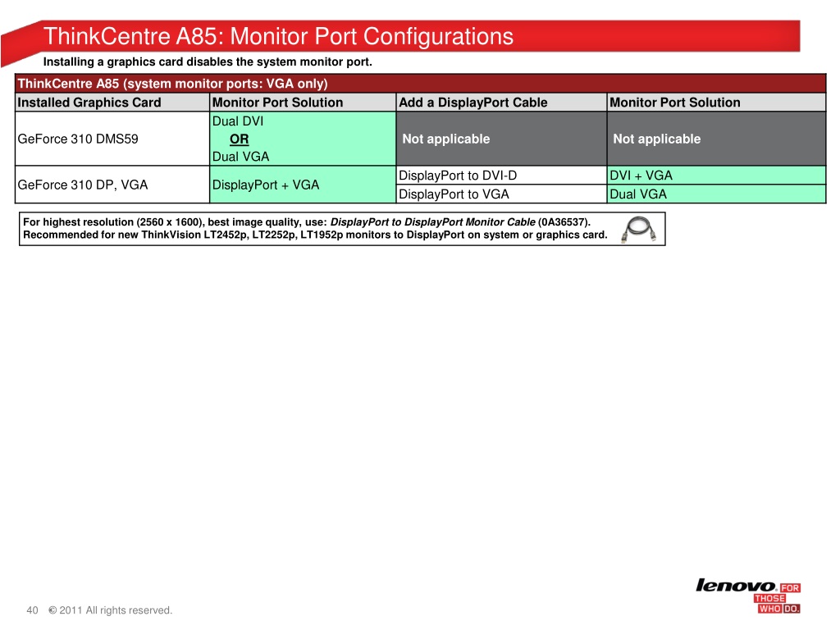Click the 'For Those Who Do' badge
This screenshot has height=630, width=840.
777,598
